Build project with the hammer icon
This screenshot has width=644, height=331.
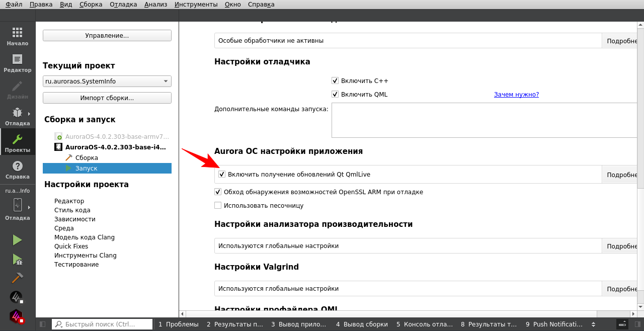[x=17, y=278]
